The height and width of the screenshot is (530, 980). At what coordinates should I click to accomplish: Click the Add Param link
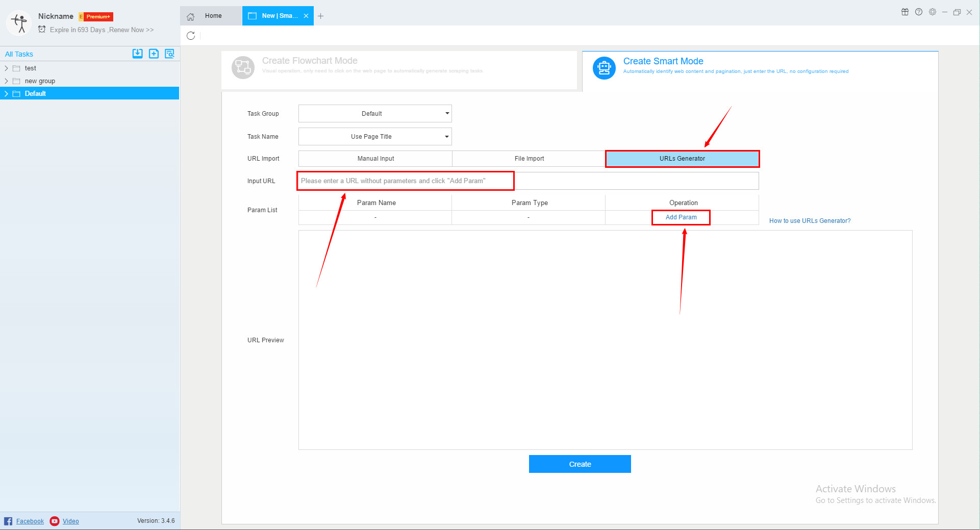681,217
